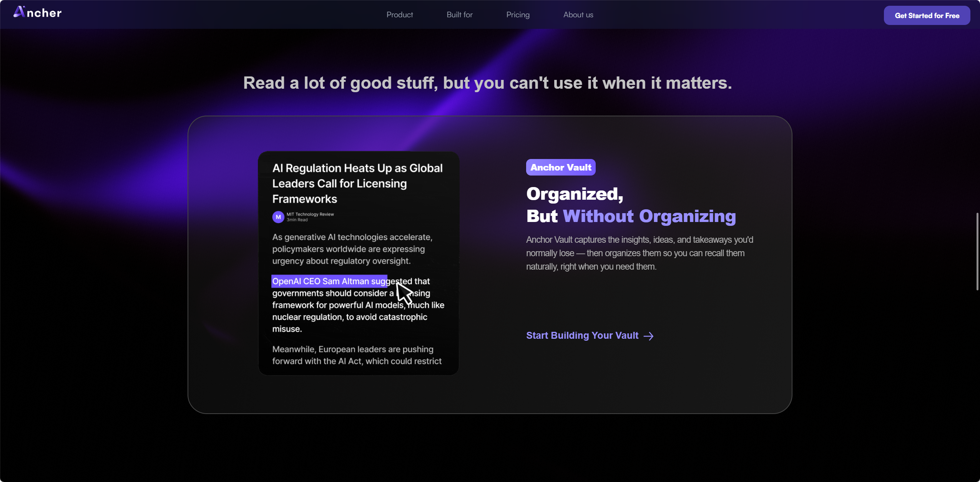Screen dimensions: 980x482
Task: Click the heading Organized, But Without Organizing
Action: pos(631,205)
